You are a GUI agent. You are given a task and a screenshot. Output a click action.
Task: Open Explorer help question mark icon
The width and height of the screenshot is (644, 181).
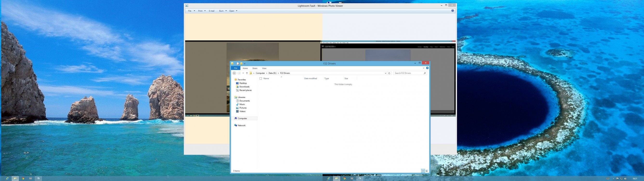[427, 68]
